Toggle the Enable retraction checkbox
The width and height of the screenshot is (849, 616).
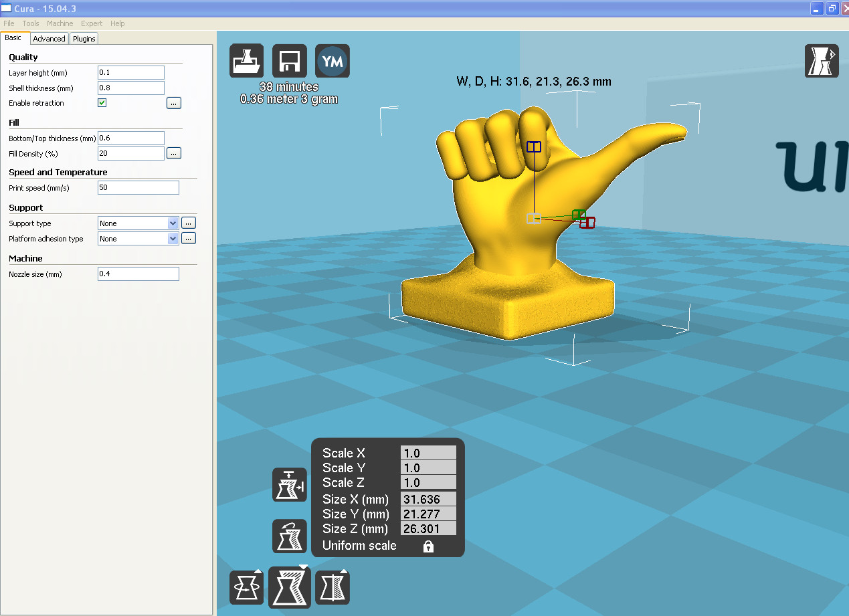[102, 103]
